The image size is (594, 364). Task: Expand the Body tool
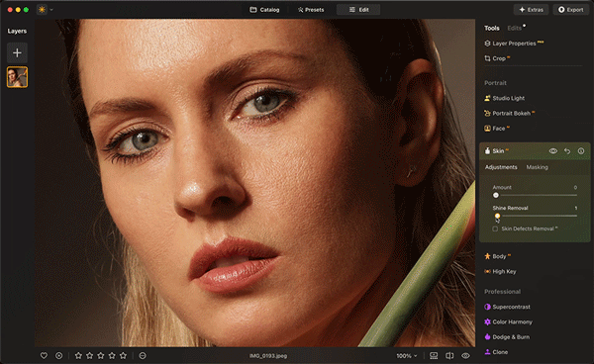497,256
